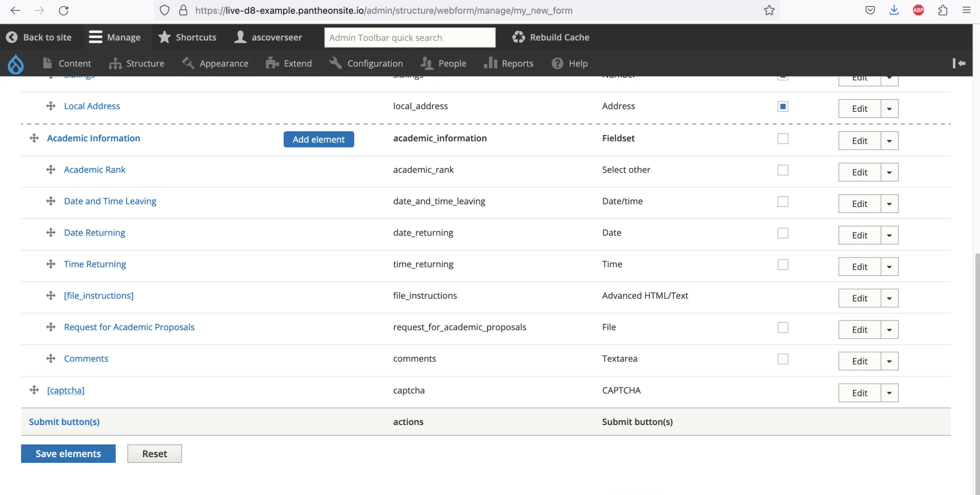Click Add element for Academic Information
The image size is (980, 495).
pos(319,139)
